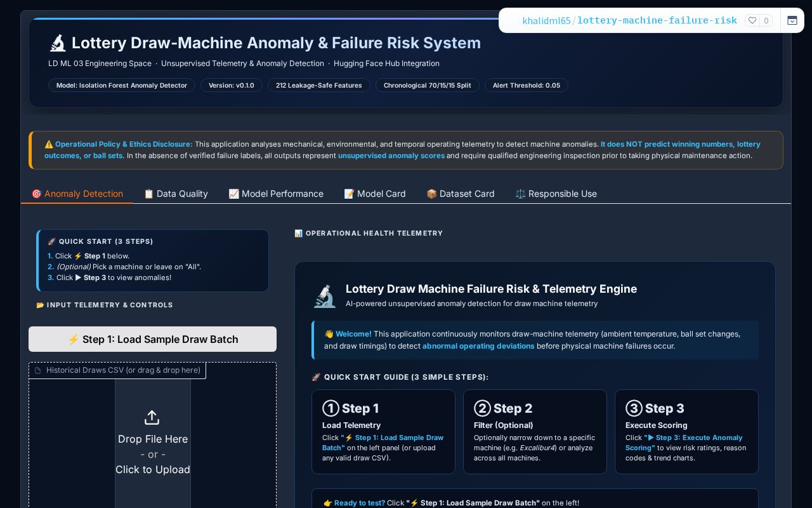Click the 'Model: Isolation Forest Anomaly Detector' badge
The image size is (812, 508).
[x=122, y=85]
